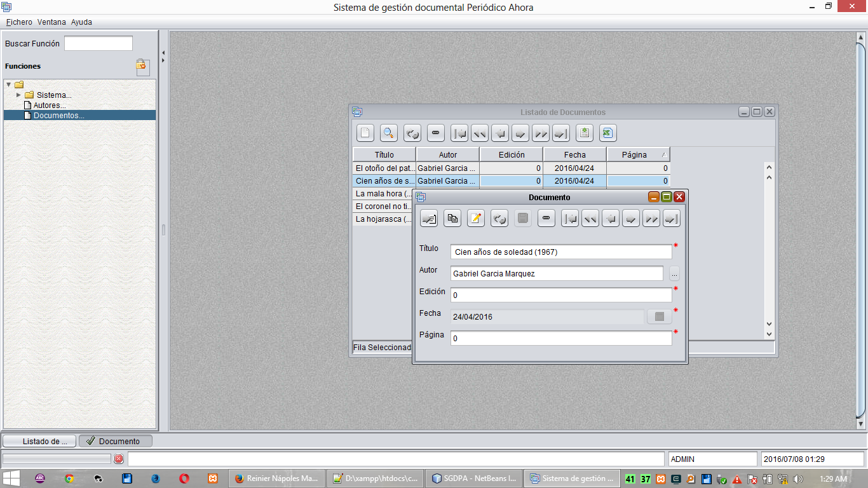
Task: Click the edit pencil icon in Documento window
Action: coord(475,219)
